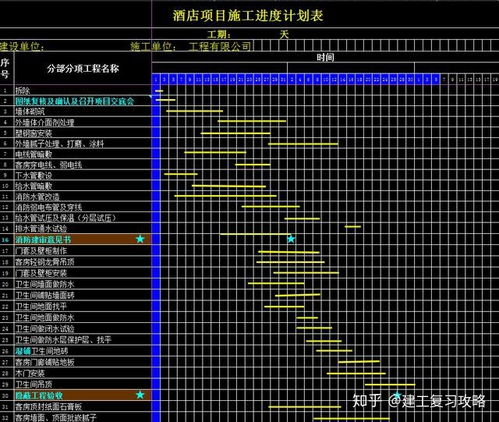499x422 pixels.
Task: Click the yellow schedule bar for 消防水管改造
Action: (x=225, y=196)
